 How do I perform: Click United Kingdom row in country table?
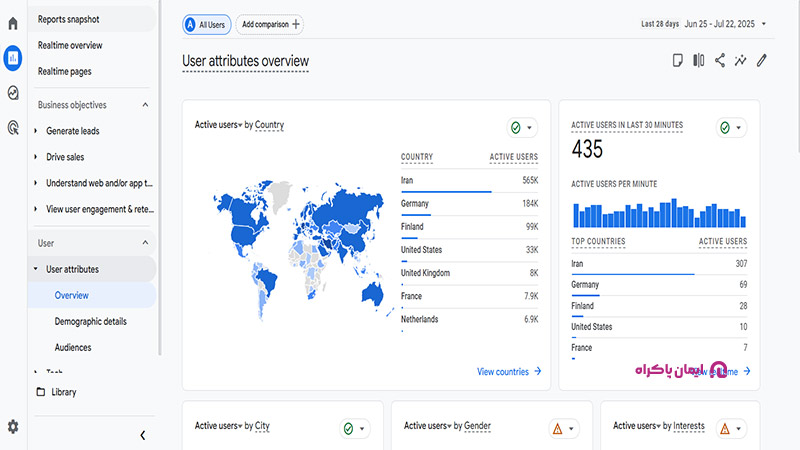click(469, 273)
